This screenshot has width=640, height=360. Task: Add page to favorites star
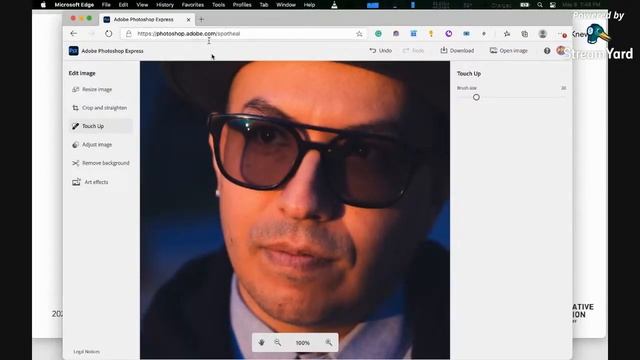[359, 33]
